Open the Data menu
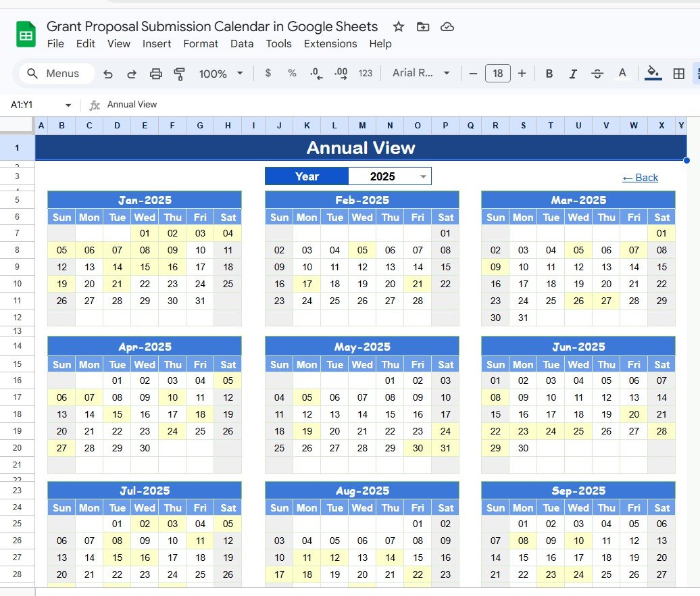Viewport: 700px width, 596px height. [242, 44]
